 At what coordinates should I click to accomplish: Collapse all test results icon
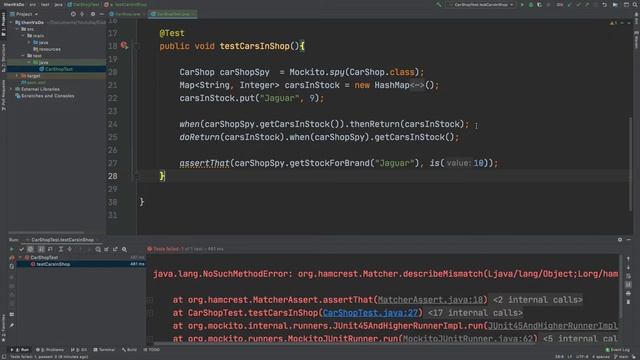pos(69,249)
